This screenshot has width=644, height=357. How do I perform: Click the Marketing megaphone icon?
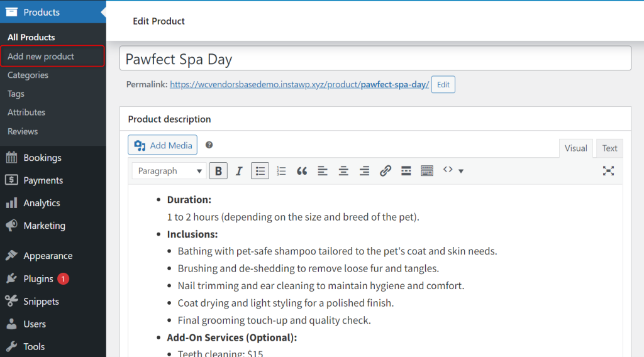point(11,225)
